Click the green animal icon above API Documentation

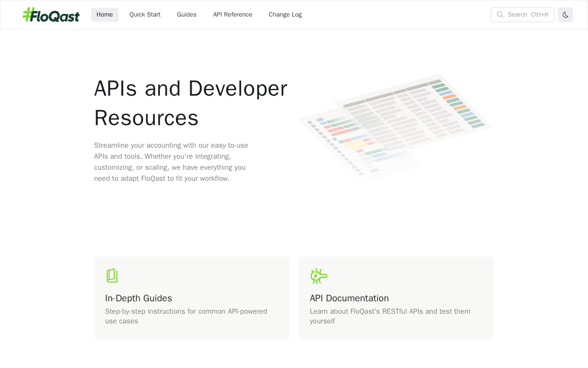[x=318, y=276]
